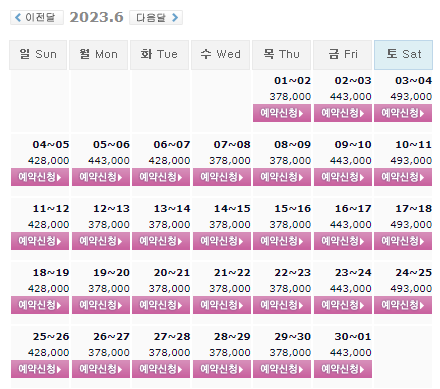This screenshot has height=389, width=440.
Task: Click the 10~11 date label
Action: coord(413,145)
